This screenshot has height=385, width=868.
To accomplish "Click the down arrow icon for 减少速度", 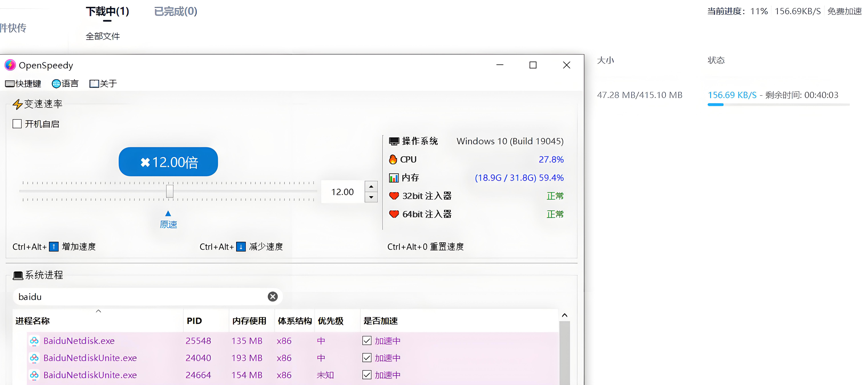I will pyautogui.click(x=241, y=247).
